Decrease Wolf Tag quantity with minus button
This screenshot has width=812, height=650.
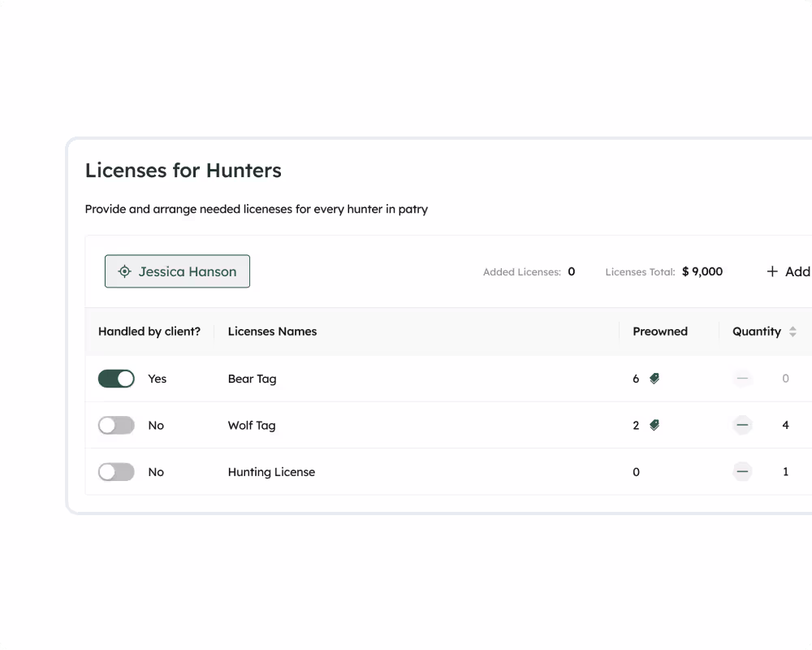742,425
